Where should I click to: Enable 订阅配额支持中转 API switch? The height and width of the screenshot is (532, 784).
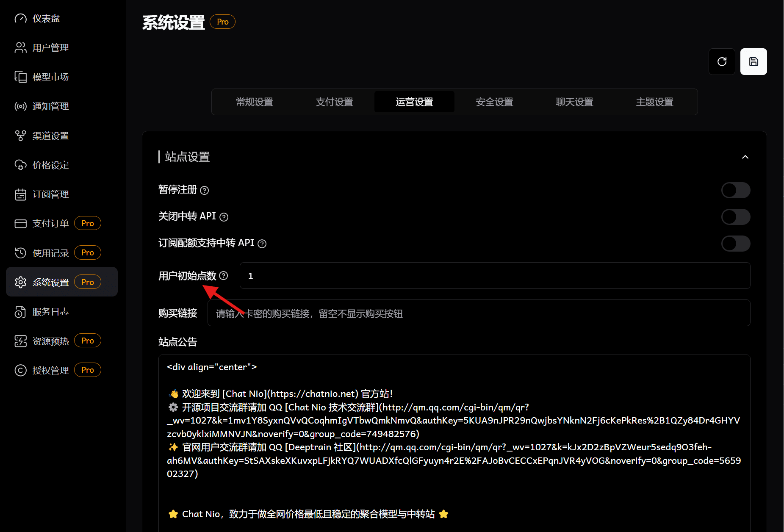(736, 244)
